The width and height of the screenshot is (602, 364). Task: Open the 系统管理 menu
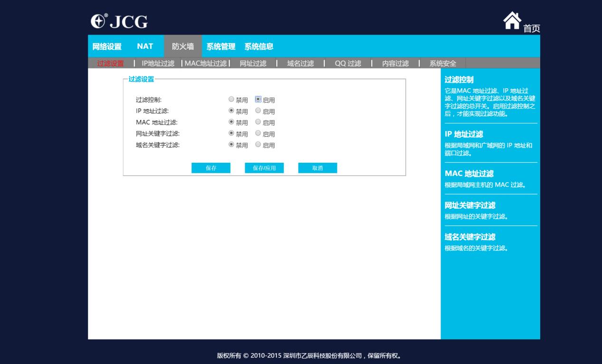click(x=220, y=46)
